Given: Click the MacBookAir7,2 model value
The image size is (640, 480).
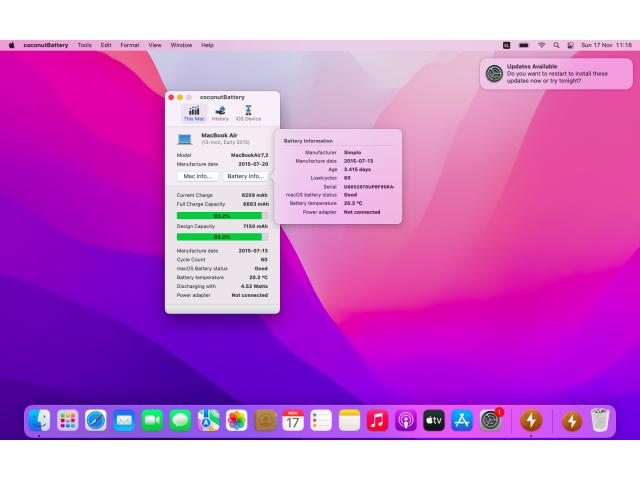Looking at the screenshot, I should (249, 155).
